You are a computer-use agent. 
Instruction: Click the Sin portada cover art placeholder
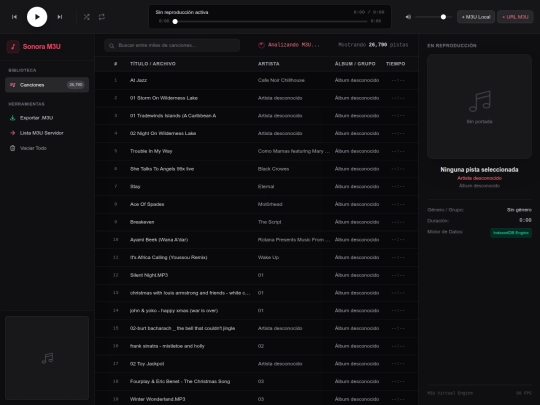pos(479,106)
